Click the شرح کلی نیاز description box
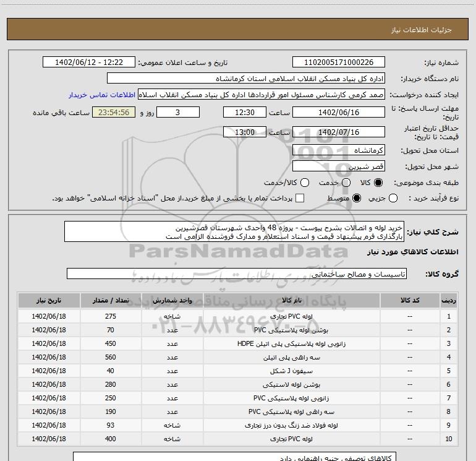Viewport: 476px width, 461px height. tap(234, 232)
